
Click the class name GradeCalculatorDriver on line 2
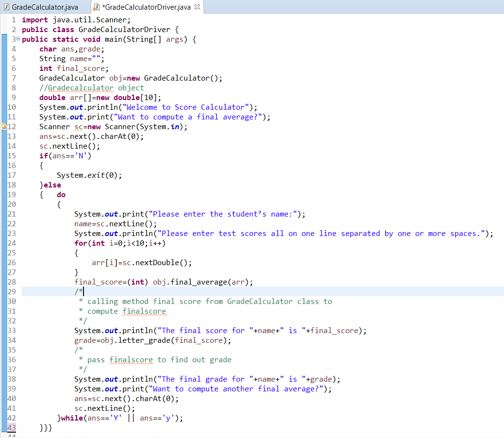[124, 30]
